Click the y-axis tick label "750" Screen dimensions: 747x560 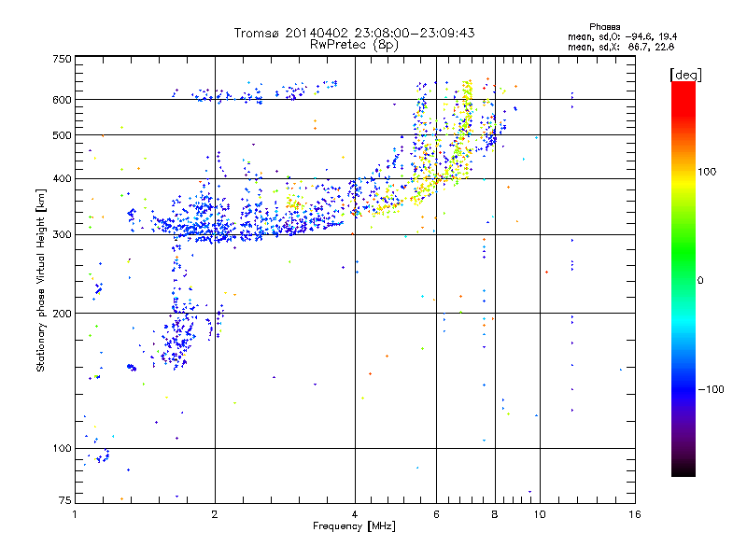click(62, 59)
